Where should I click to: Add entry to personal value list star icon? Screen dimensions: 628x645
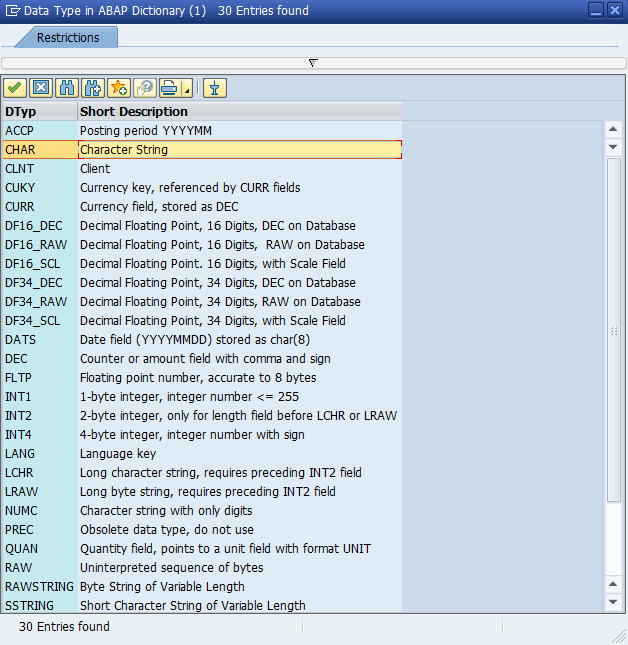coord(119,88)
